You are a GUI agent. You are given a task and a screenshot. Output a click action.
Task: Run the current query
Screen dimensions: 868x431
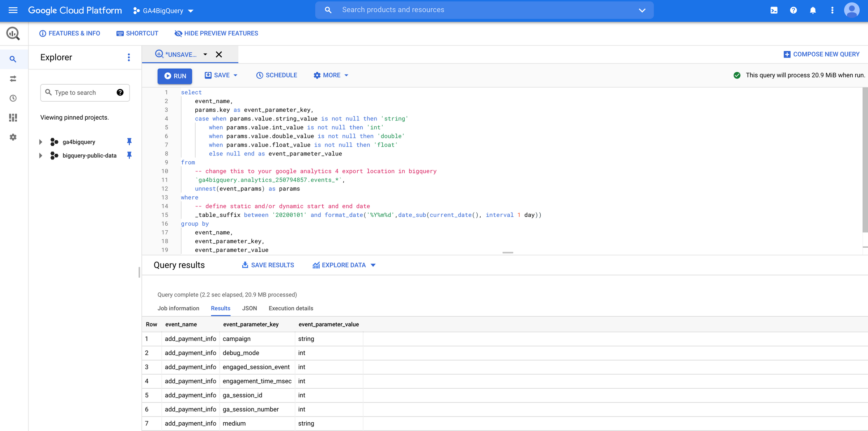tap(175, 76)
